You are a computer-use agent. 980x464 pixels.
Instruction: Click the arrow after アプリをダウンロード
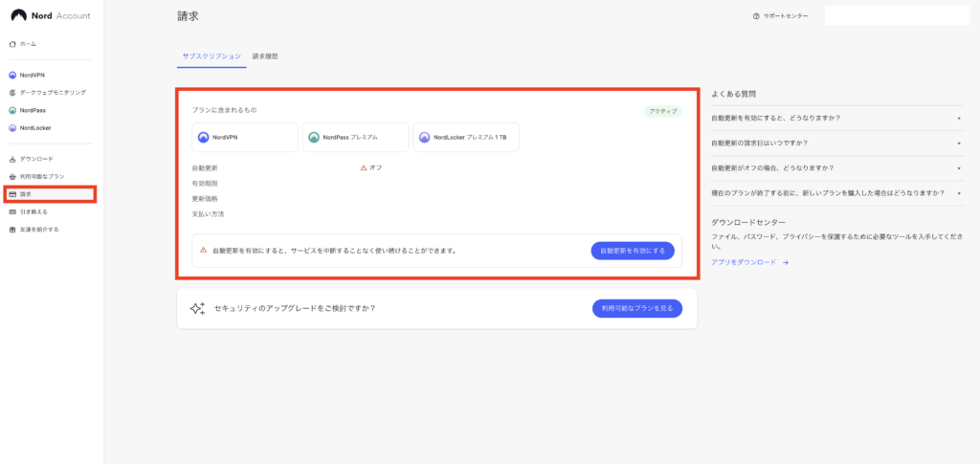786,263
